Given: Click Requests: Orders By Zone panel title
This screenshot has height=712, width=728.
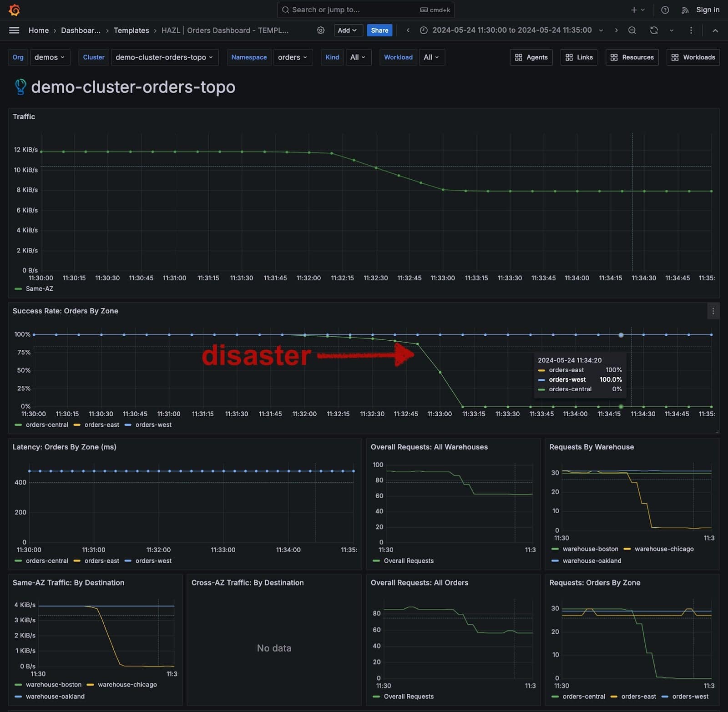Looking at the screenshot, I should [x=595, y=582].
